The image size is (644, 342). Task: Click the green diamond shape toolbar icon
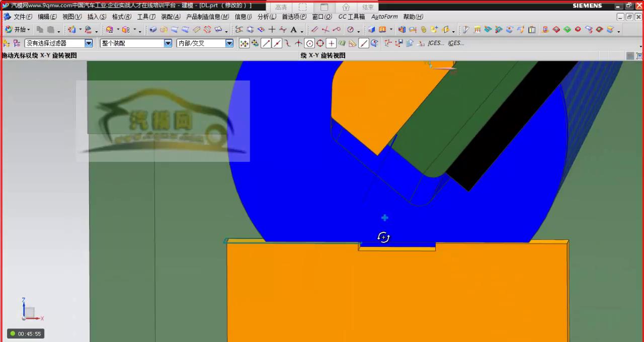(567, 30)
